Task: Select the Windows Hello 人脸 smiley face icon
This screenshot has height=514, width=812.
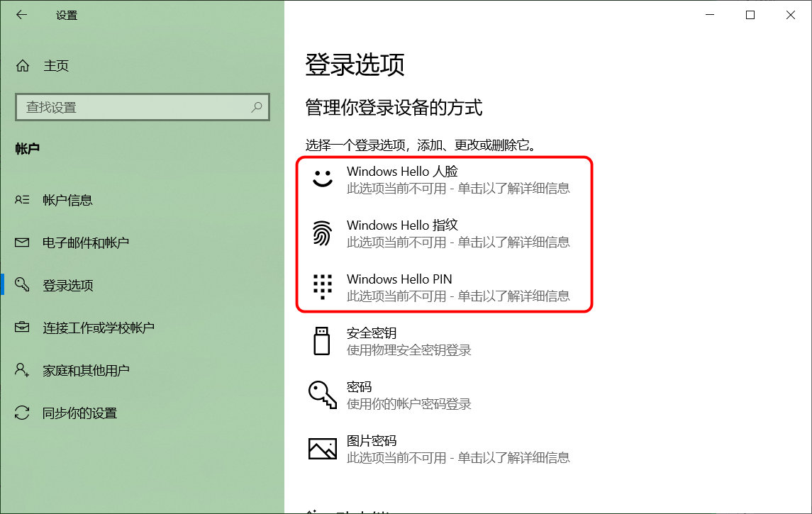Action: click(x=323, y=179)
